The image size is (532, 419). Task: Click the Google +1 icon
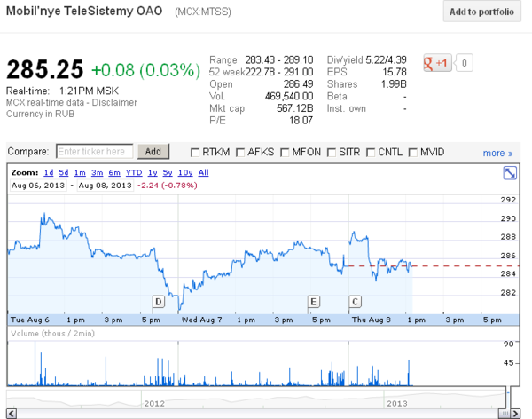[x=437, y=63]
